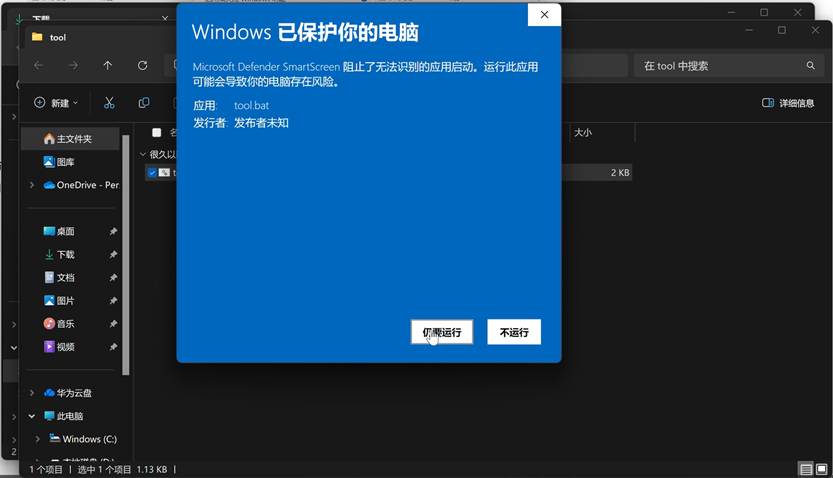
Task: Uncheck the selected tool.bat file checkbox
Action: pyautogui.click(x=152, y=173)
